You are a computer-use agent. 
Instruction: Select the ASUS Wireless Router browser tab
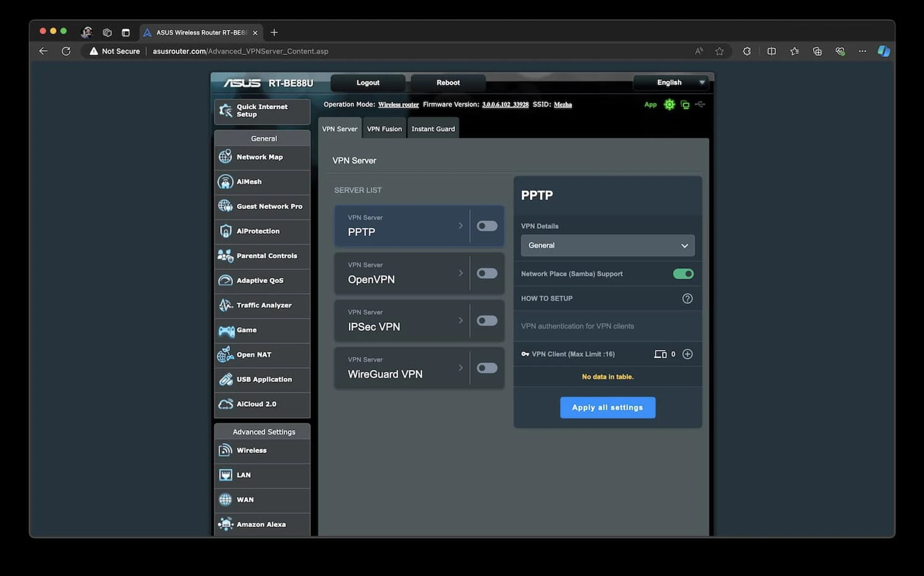(x=201, y=33)
